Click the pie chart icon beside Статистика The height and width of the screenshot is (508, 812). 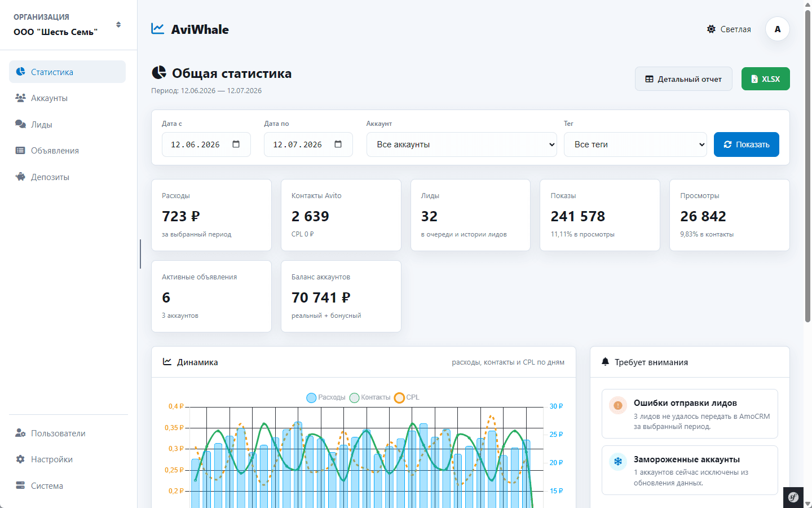coord(21,72)
